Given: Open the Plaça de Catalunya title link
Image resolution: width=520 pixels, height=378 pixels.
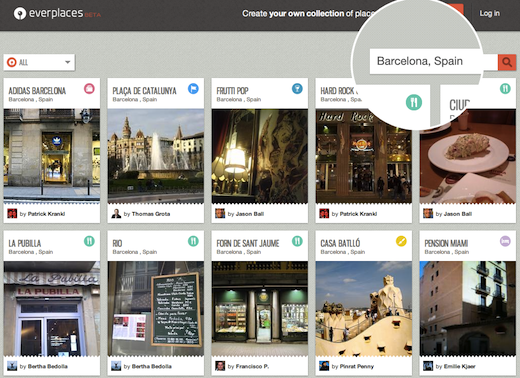Looking at the screenshot, I should coord(144,91).
